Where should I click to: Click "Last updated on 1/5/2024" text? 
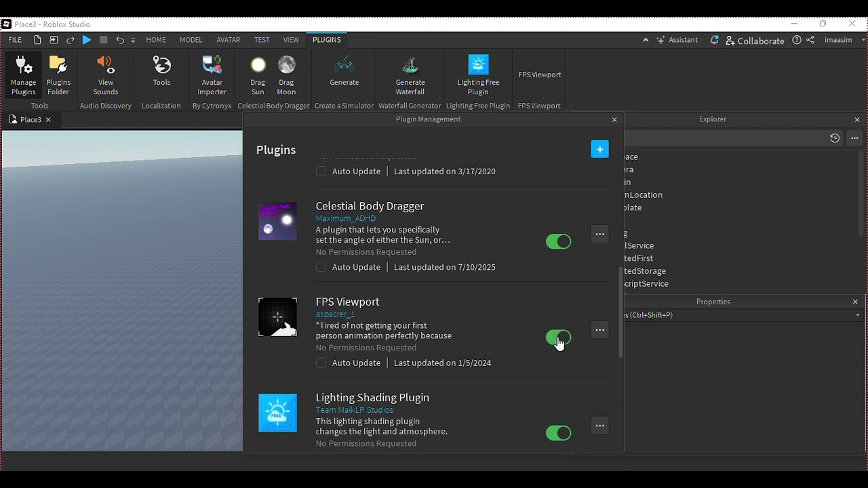tap(442, 363)
